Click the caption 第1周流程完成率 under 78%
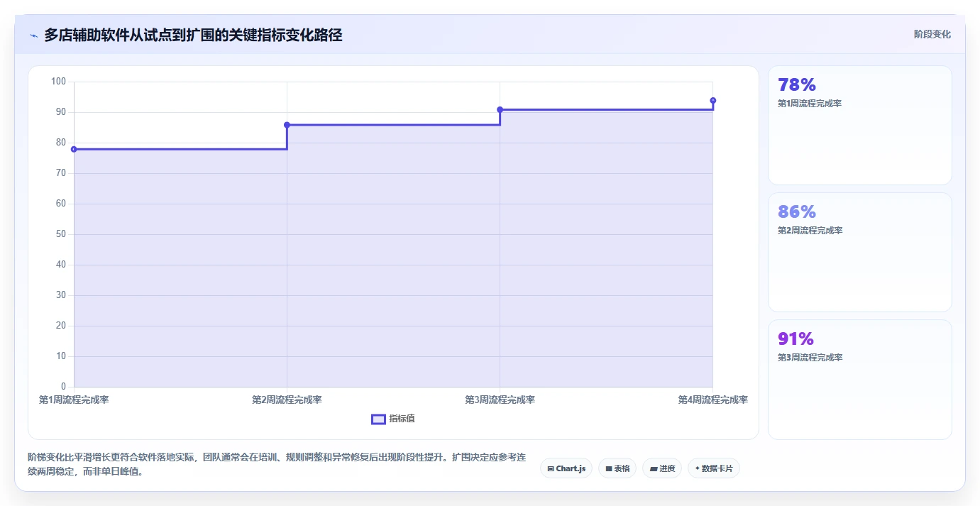The image size is (980, 506). point(810,104)
